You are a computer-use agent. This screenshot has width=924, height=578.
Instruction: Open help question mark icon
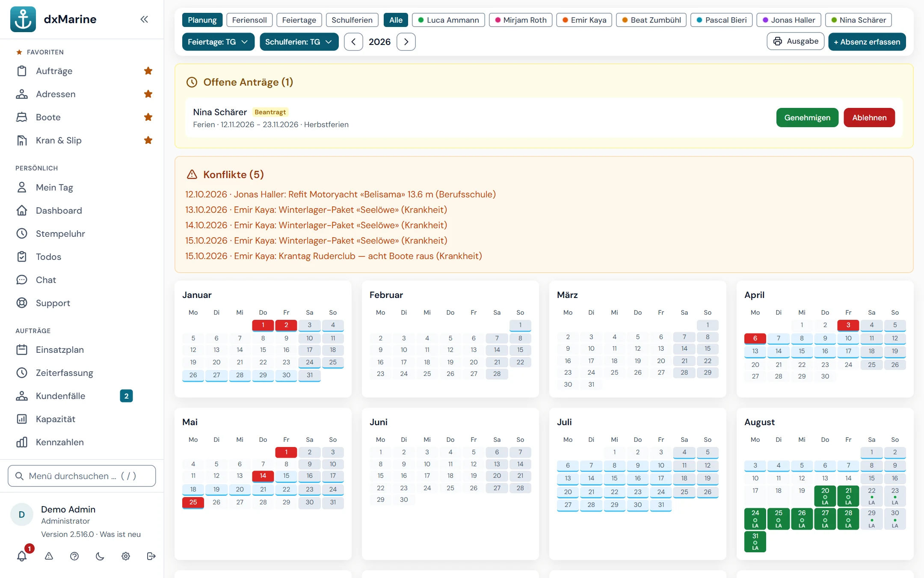pos(74,556)
